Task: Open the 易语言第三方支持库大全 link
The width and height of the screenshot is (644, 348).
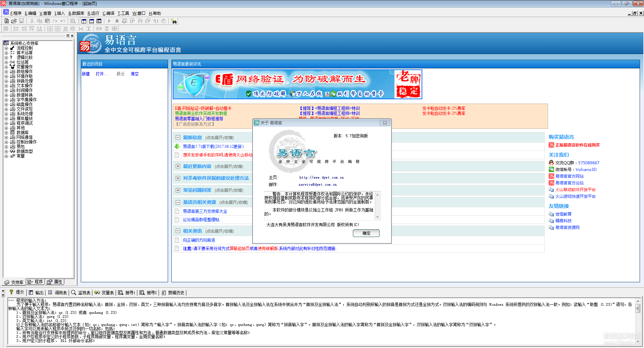Action: (205, 211)
